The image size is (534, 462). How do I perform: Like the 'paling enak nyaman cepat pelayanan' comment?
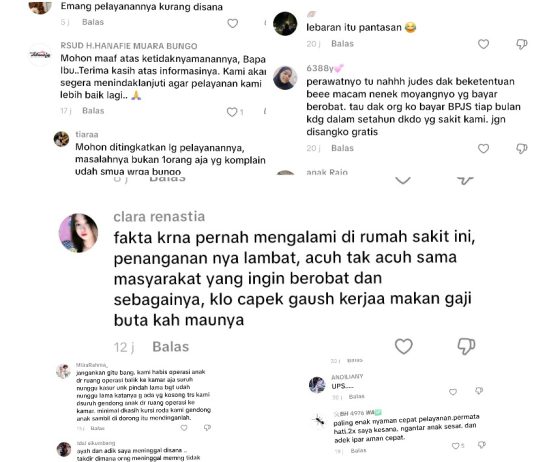tap(455, 446)
